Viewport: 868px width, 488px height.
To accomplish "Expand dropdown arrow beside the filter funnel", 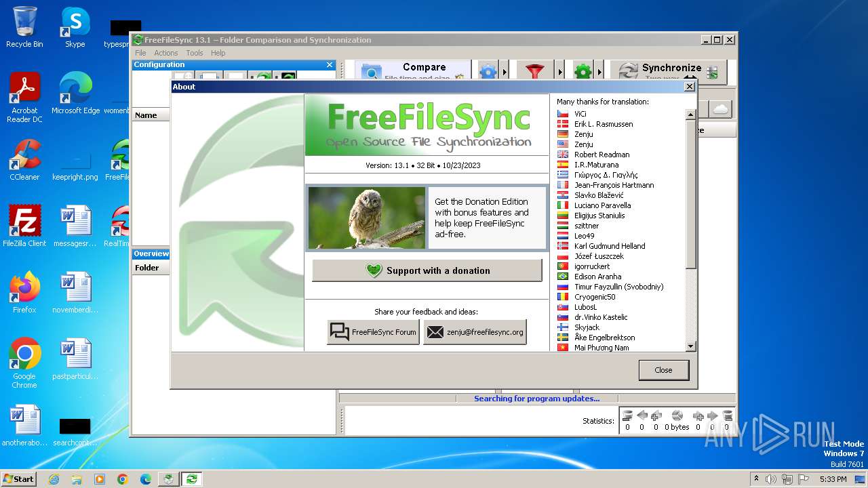I will [x=560, y=70].
